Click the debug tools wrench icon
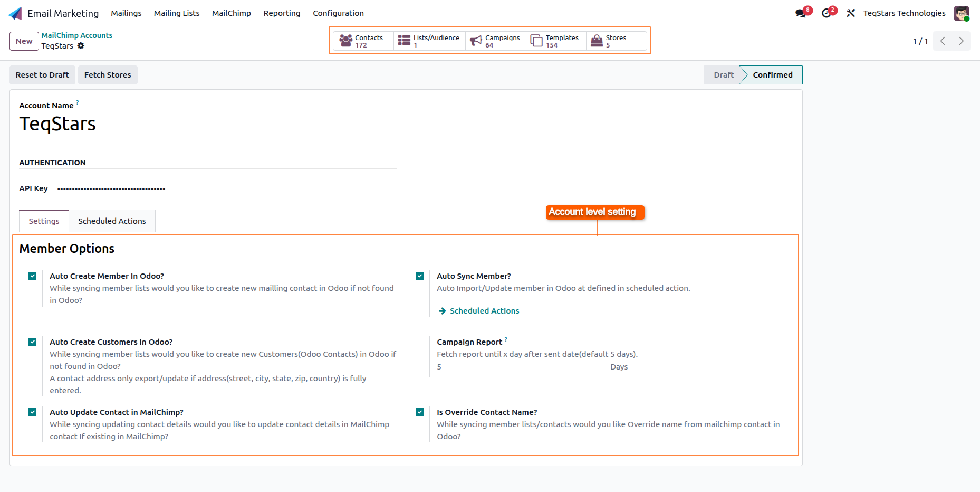The height and width of the screenshot is (492, 980). 851,13
